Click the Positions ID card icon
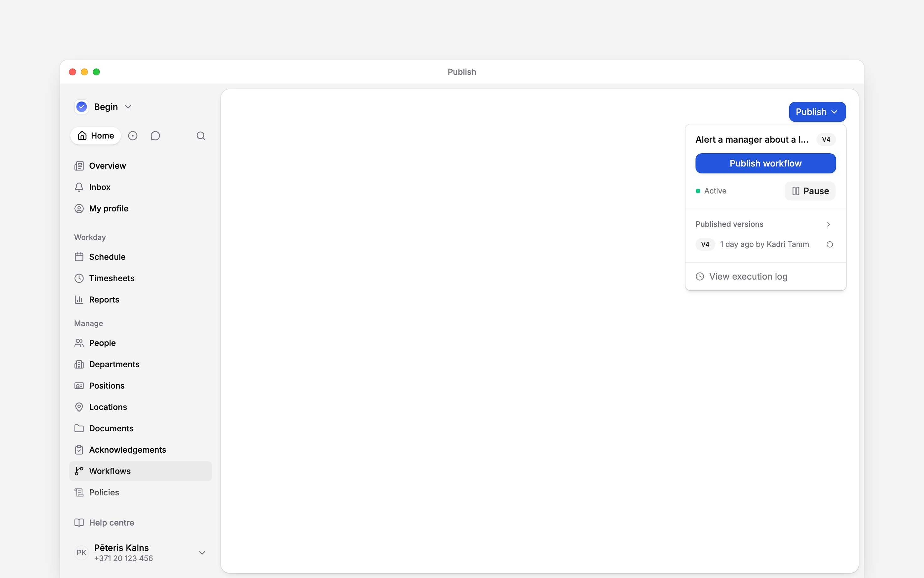 pyautogui.click(x=79, y=386)
